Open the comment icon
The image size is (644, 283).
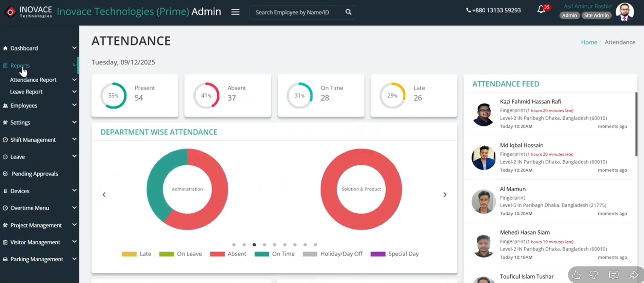[x=613, y=275]
